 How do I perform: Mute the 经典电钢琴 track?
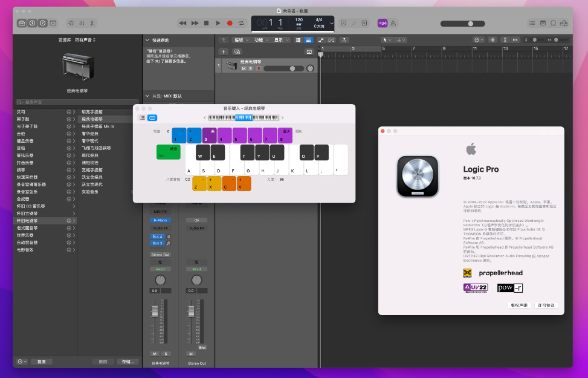pyautogui.click(x=244, y=69)
